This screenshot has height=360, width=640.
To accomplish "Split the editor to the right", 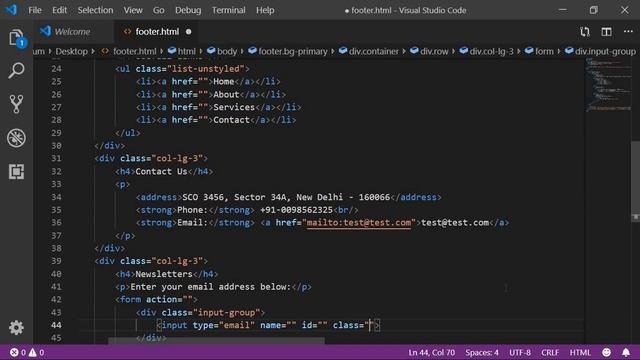I will 606,31.
